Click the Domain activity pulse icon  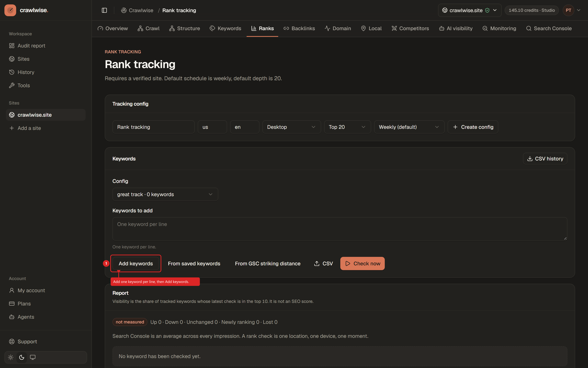(327, 29)
